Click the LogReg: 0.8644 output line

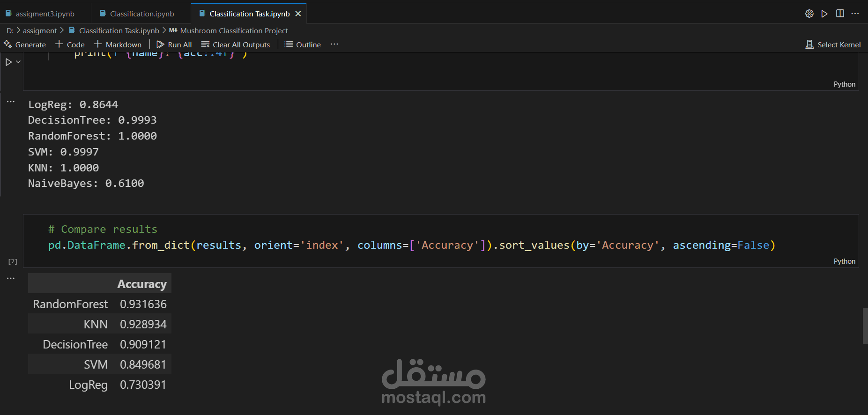[x=73, y=104]
